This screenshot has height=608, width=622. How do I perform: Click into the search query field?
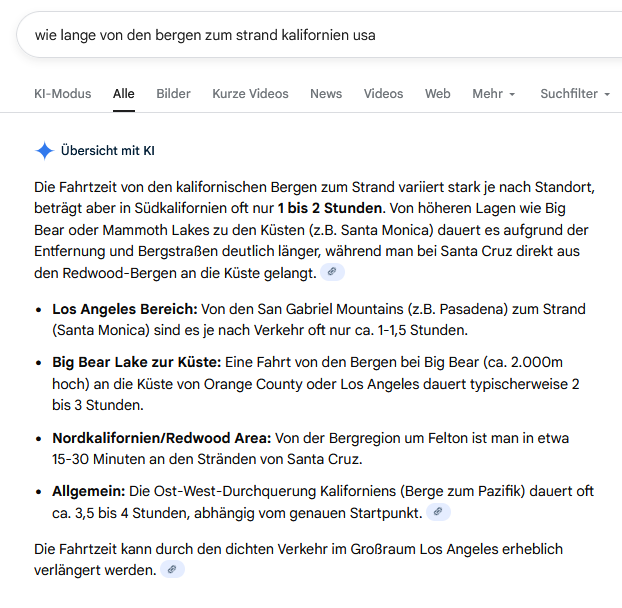pos(300,35)
